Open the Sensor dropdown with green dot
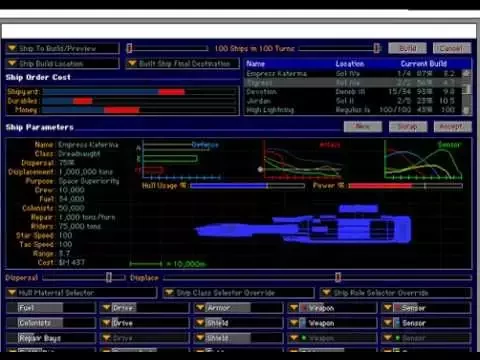Viewport: 480px width, 360px height. [x=426, y=338]
